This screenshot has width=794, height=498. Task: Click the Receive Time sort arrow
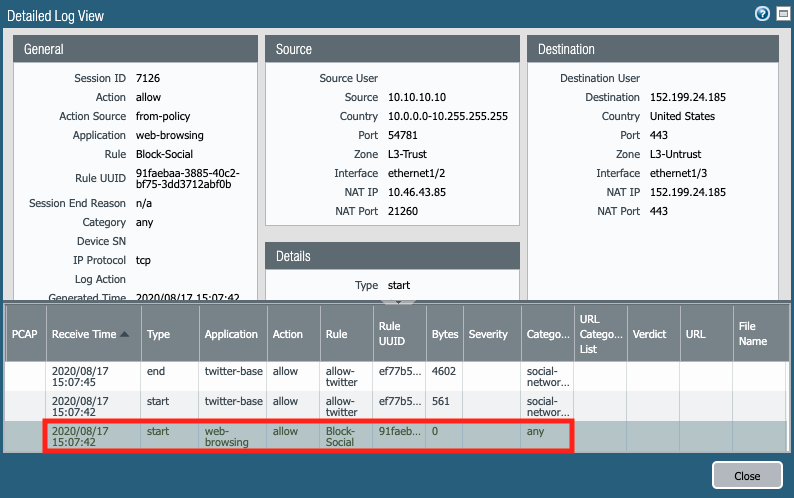tap(125, 335)
